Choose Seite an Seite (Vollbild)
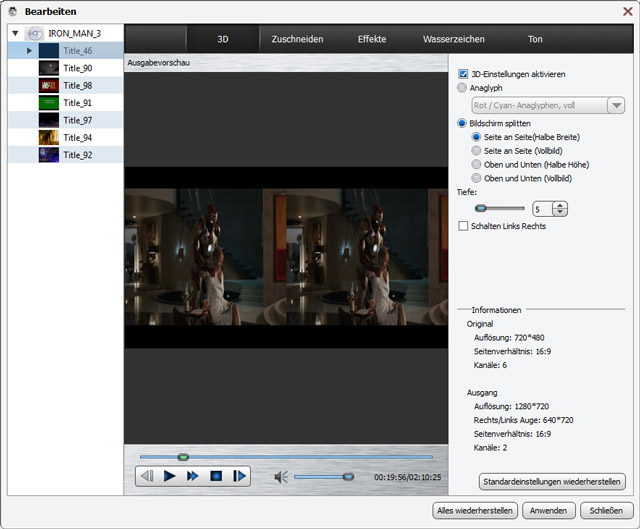 pos(476,151)
